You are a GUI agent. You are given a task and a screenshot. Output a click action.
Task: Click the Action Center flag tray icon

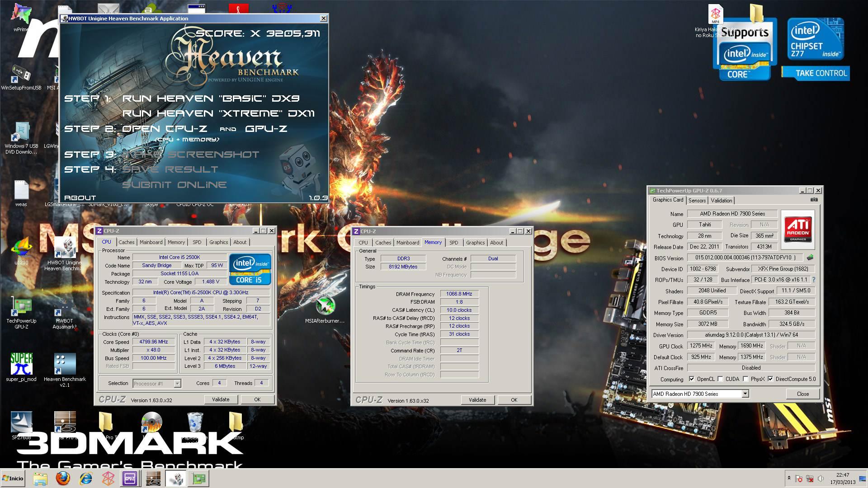pyautogui.click(x=799, y=479)
